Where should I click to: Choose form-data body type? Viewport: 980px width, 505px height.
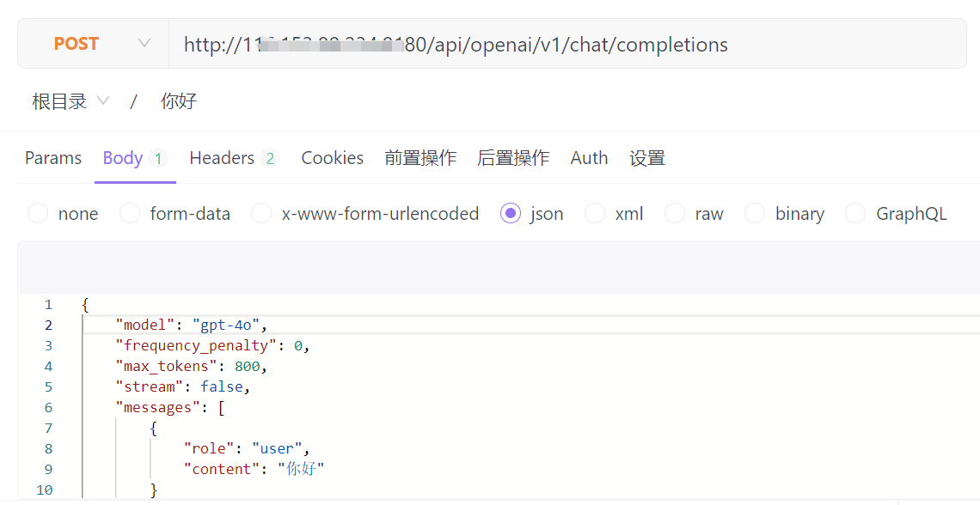130,214
